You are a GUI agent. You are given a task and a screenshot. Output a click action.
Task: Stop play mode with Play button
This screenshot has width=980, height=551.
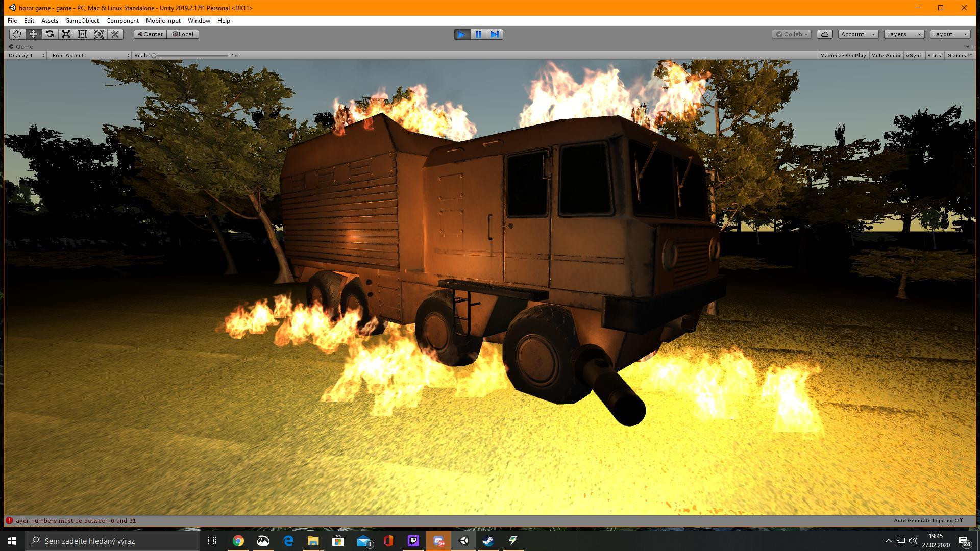[x=462, y=34]
